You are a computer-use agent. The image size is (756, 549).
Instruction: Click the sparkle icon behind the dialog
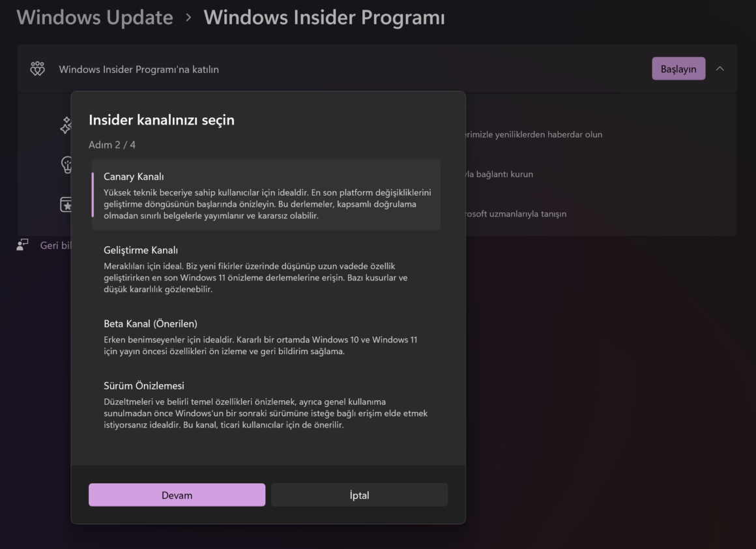pos(66,125)
